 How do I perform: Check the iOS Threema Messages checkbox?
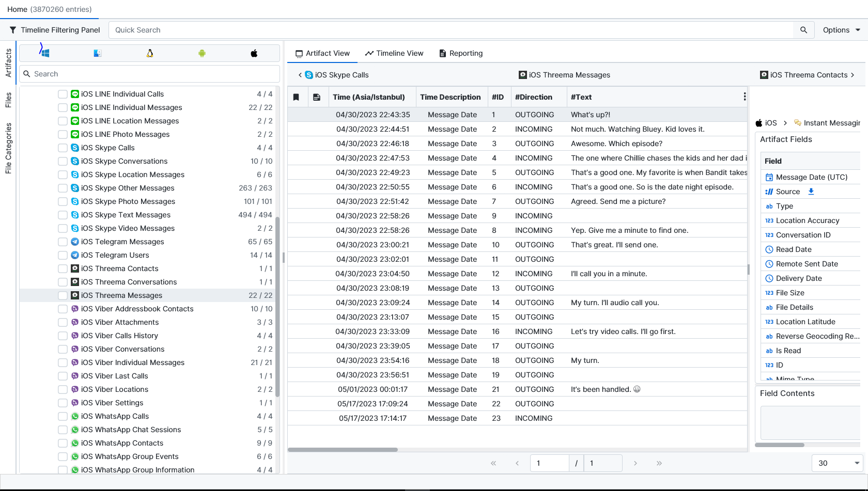pos(63,295)
